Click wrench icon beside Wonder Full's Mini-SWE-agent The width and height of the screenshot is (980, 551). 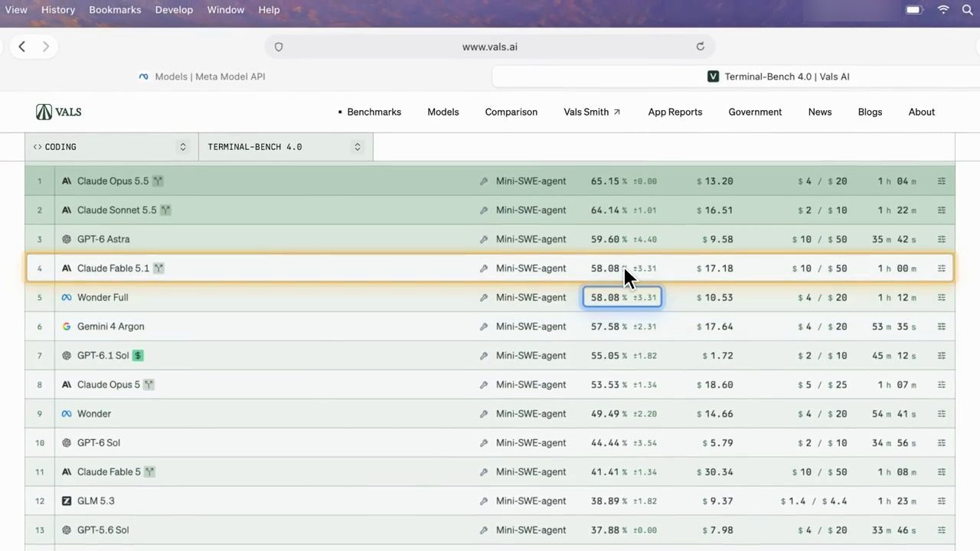[x=484, y=298]
